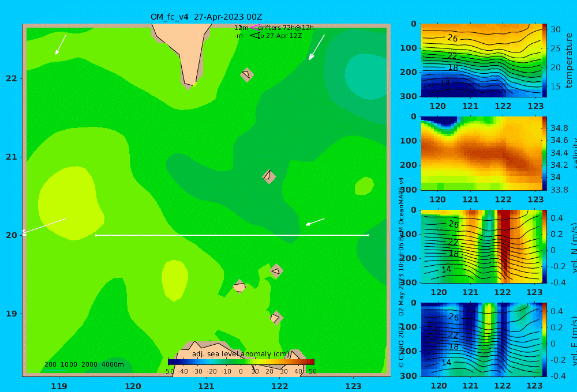Select the island marker near 19.5N 122E
Screen dimensions: 577x392
point(276,272)
